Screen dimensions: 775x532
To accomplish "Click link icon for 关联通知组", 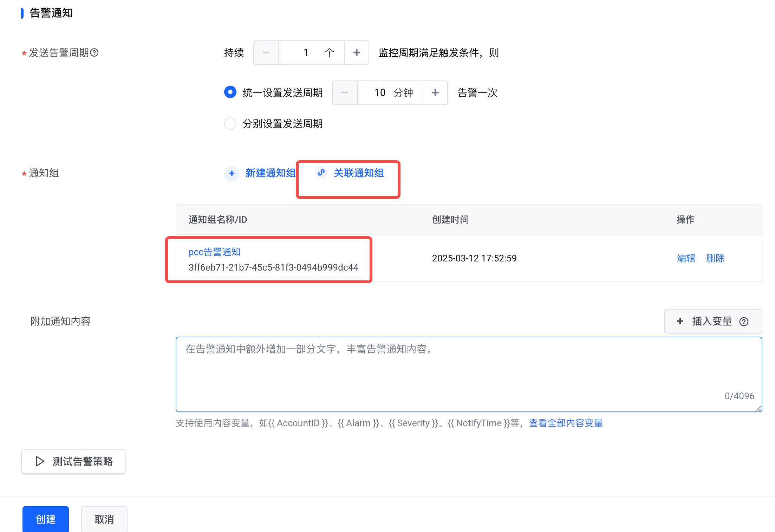I will [x=321, y=173].
